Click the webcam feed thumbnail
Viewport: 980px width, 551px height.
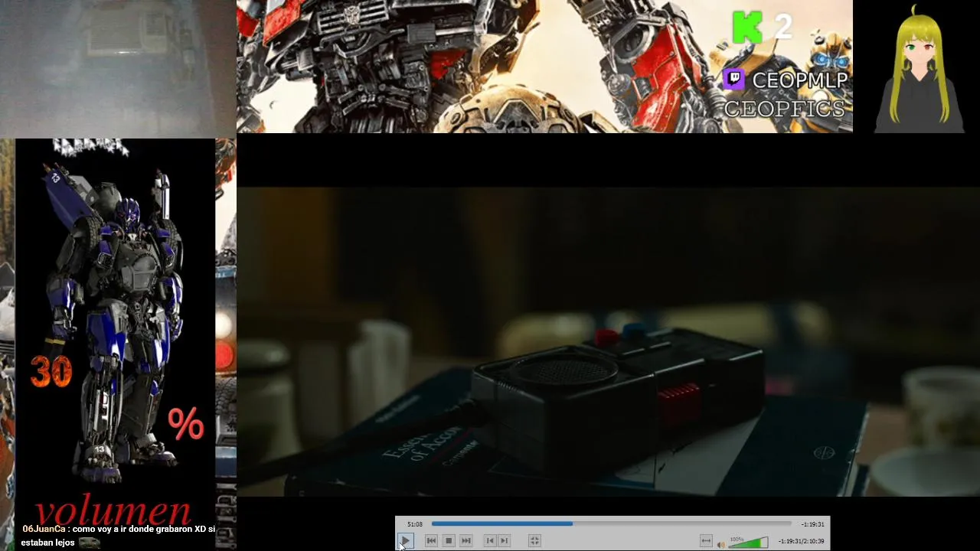pos(118,67)
